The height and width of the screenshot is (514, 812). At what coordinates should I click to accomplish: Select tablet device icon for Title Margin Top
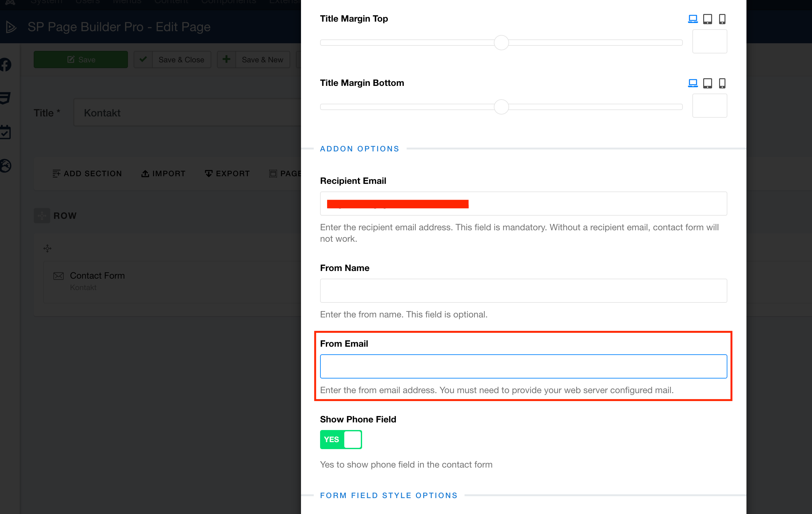[x=707, y=19]
